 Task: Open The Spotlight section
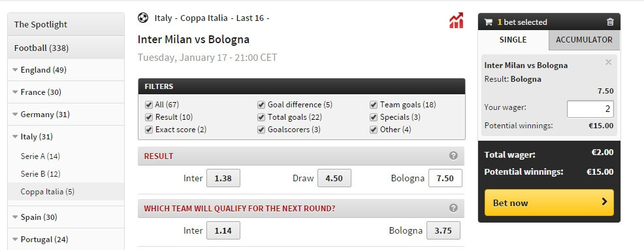(x=66, y=24)
